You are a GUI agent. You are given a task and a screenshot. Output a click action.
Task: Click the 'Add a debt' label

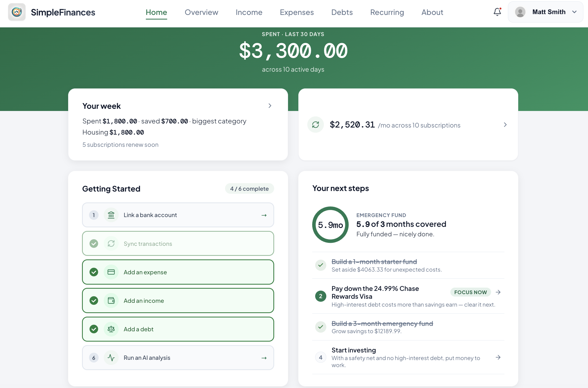139,329
